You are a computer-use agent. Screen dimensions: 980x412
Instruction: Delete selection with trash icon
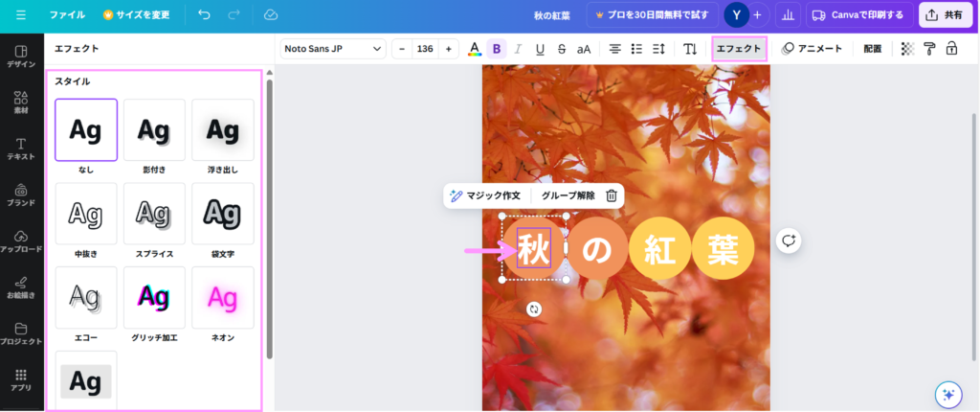612,195
